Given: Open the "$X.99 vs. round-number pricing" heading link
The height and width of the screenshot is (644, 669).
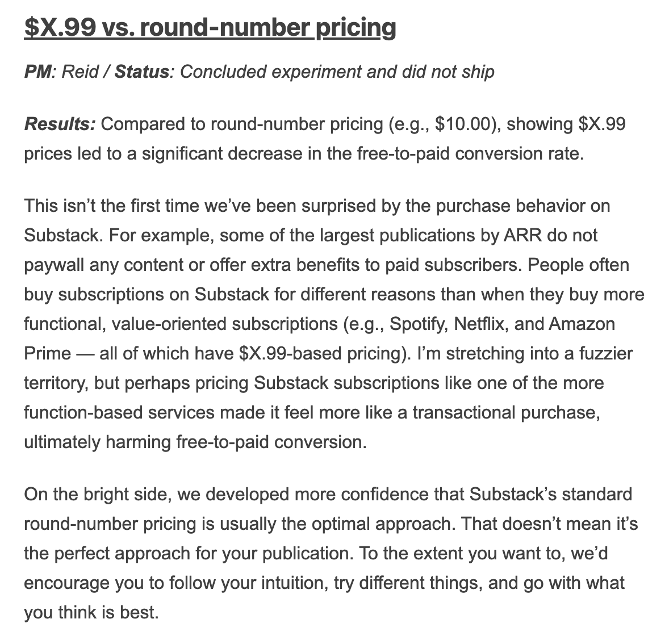Looking at the screenshot, I should pyautogui.click(x=210, y=27).
